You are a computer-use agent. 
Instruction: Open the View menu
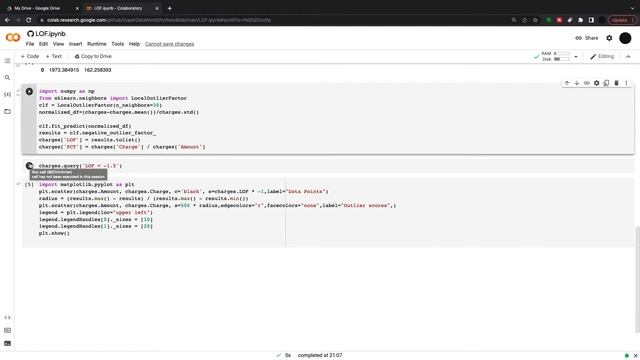58,44
